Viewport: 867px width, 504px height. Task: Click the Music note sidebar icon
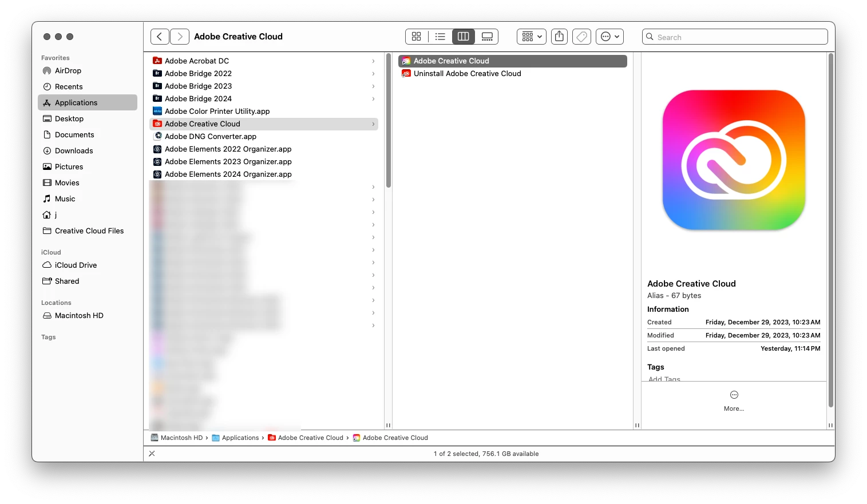[47, 199]
